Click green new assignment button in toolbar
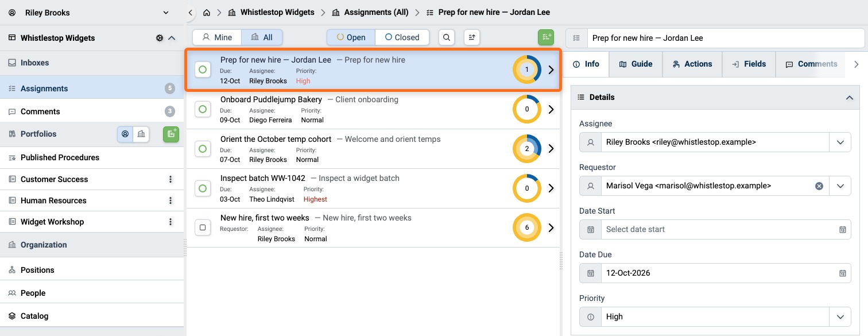The image size is (868, 336). (x=546, y=37)
